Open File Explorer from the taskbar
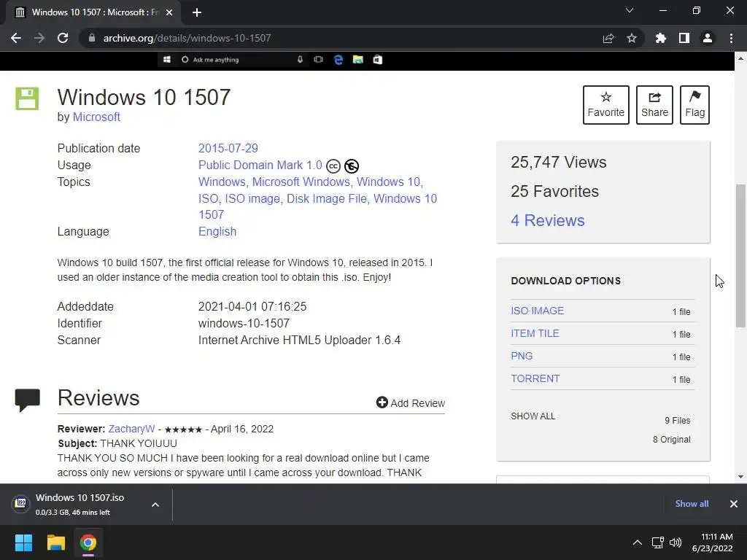The image size is (747, 560). click(55, 542)
